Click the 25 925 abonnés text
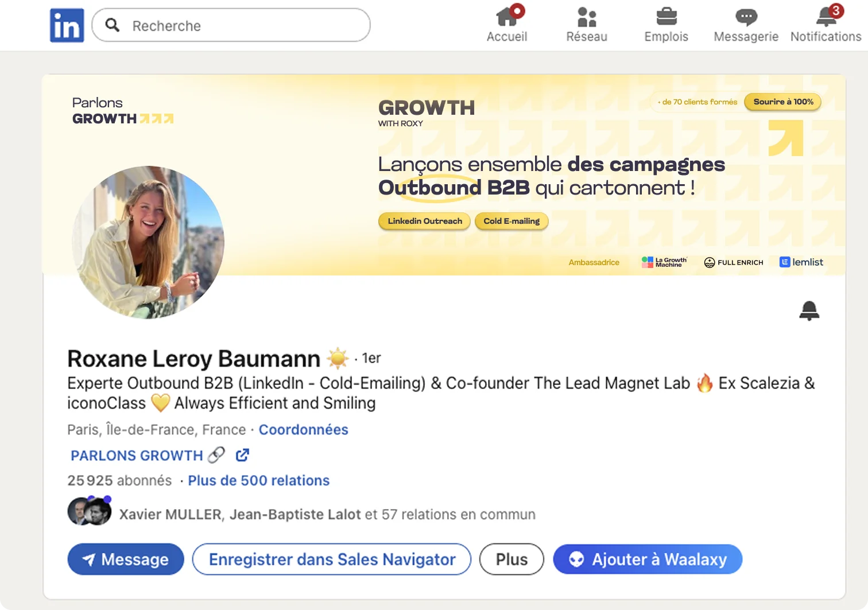 coord(119,480)
